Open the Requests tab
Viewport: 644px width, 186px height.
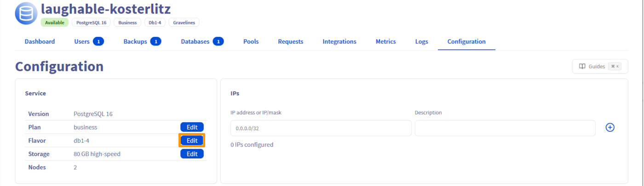[x=290, y=41]
